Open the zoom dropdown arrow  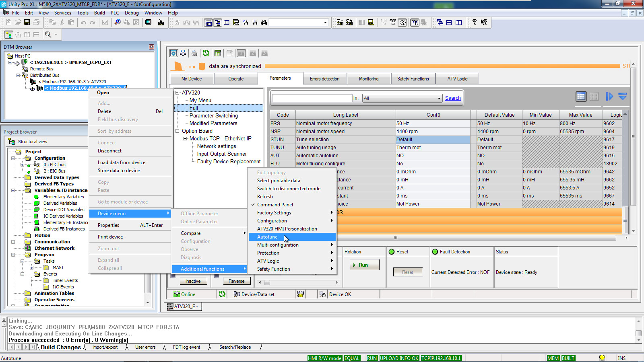[56, 35]
